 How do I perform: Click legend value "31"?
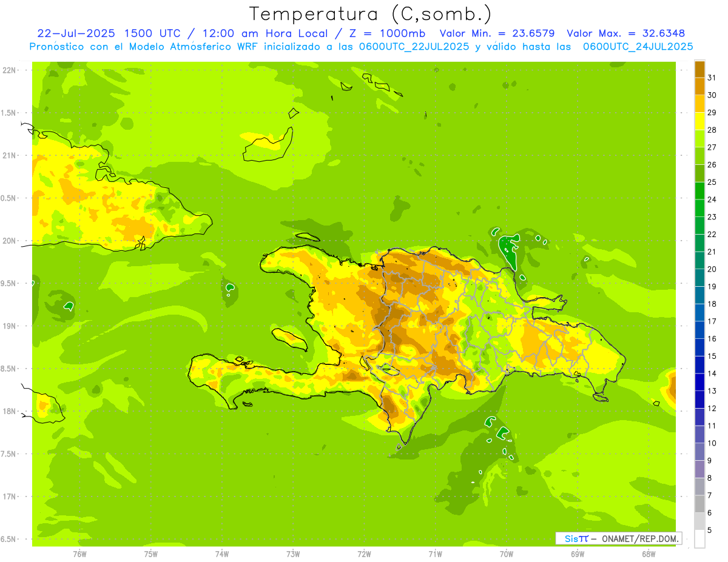click(x=712, y=78)
